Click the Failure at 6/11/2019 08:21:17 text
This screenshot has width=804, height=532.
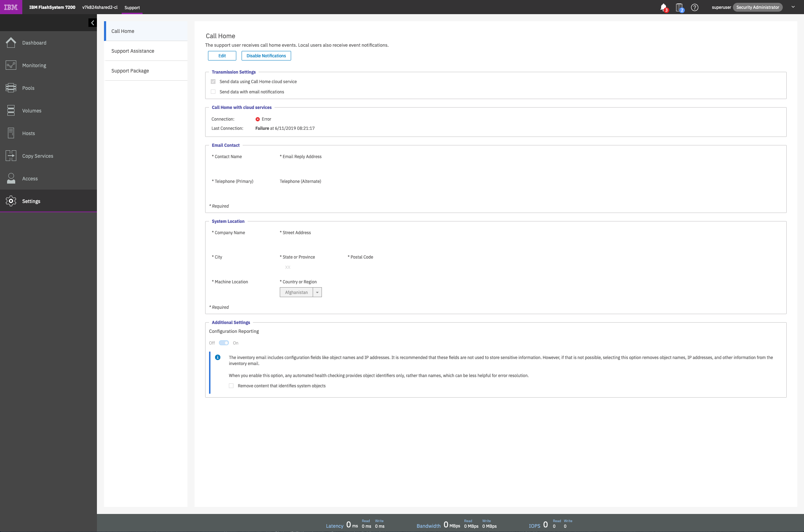(x=285, y=128)
